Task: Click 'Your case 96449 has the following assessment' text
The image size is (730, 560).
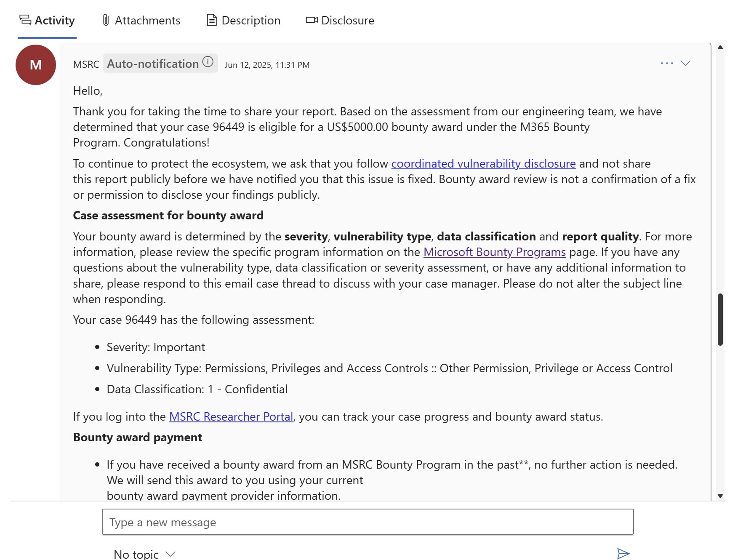Action: [194, 320]
